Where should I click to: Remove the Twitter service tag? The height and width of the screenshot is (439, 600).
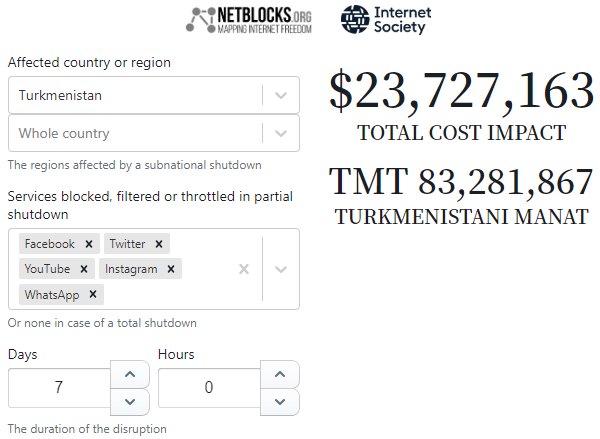[x=159, y=244]
